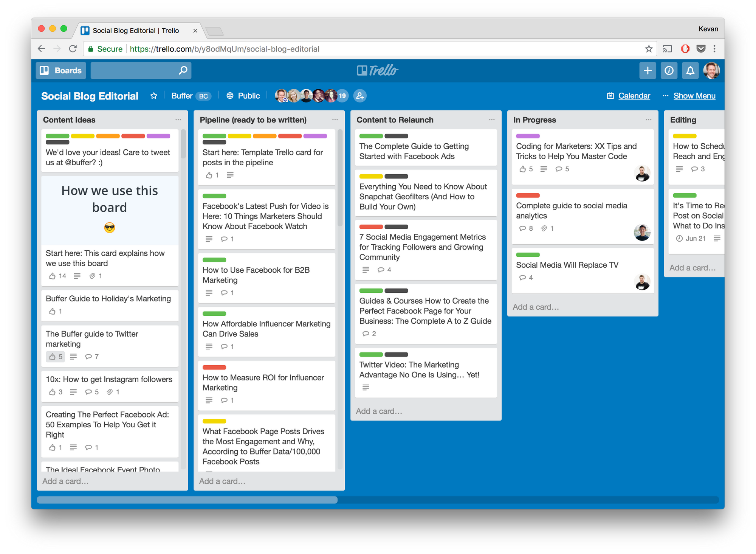Toggle board member count showing 19 members
756x554 pixels.
tap(341, 95)
